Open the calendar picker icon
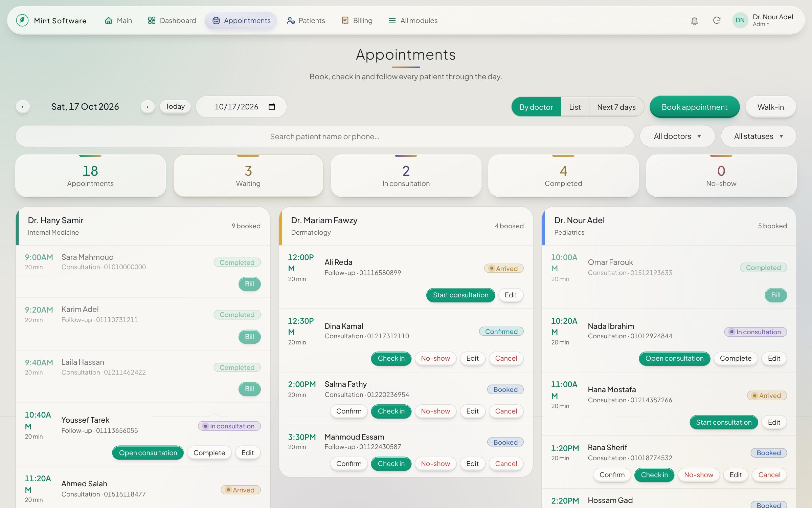The width and height of the screenshot is (812, 508). pos(272,107)
